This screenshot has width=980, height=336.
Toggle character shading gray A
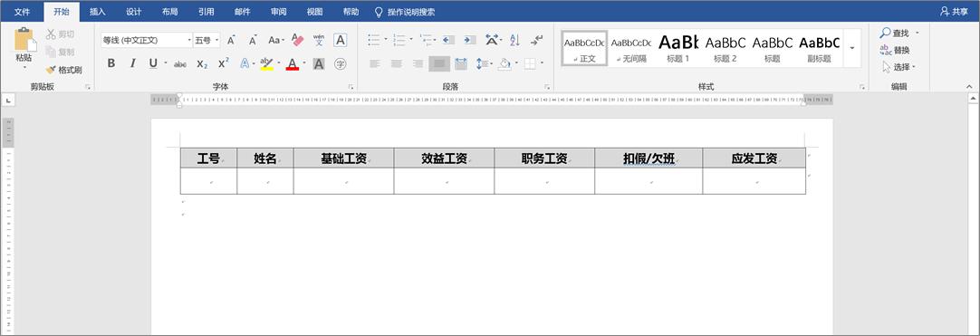click(319, 63)
